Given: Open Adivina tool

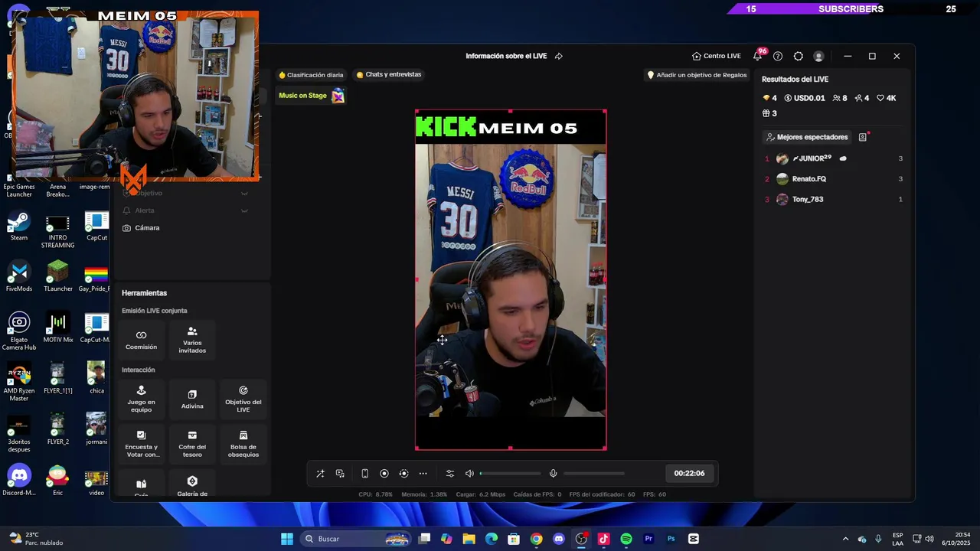Looking at the screenshot, I should [192, 399].
